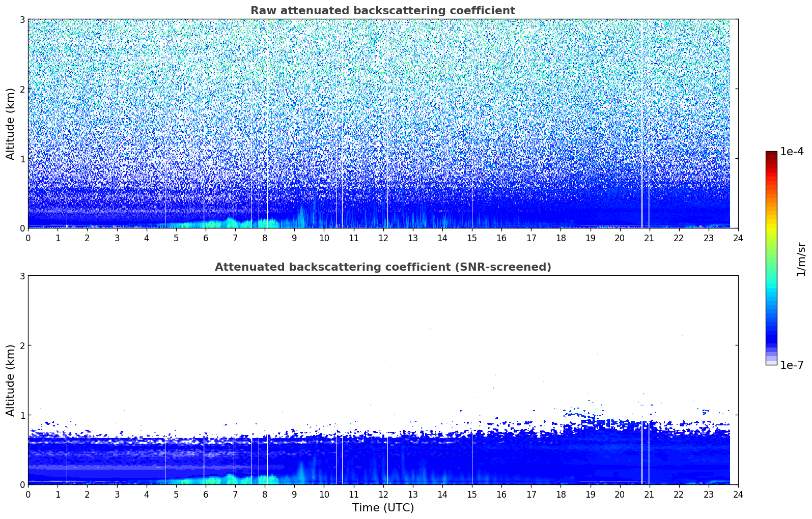Click hour 12 tick label on top plot

pos(383,238)
